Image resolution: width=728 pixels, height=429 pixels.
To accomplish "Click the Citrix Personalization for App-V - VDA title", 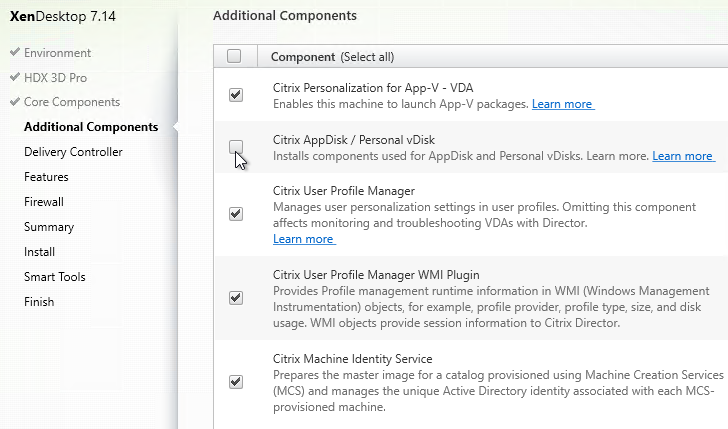I will tap(373, 88).
